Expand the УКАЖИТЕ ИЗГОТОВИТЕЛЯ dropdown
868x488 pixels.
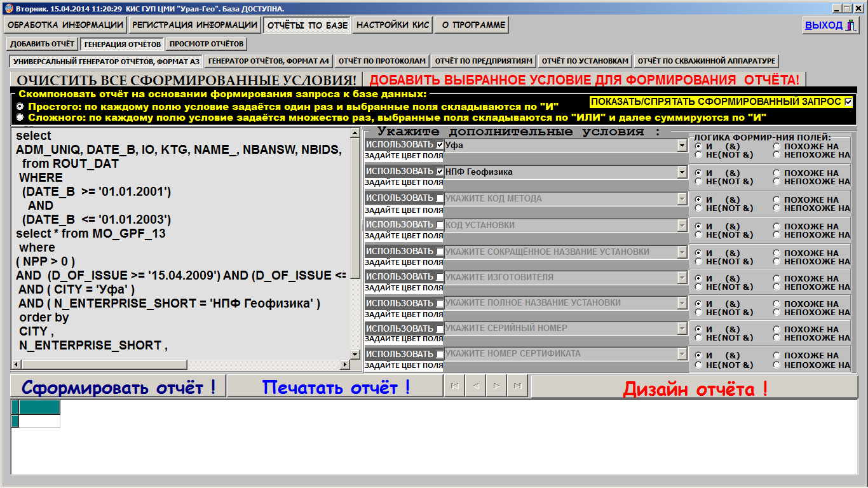pos(682,278)
